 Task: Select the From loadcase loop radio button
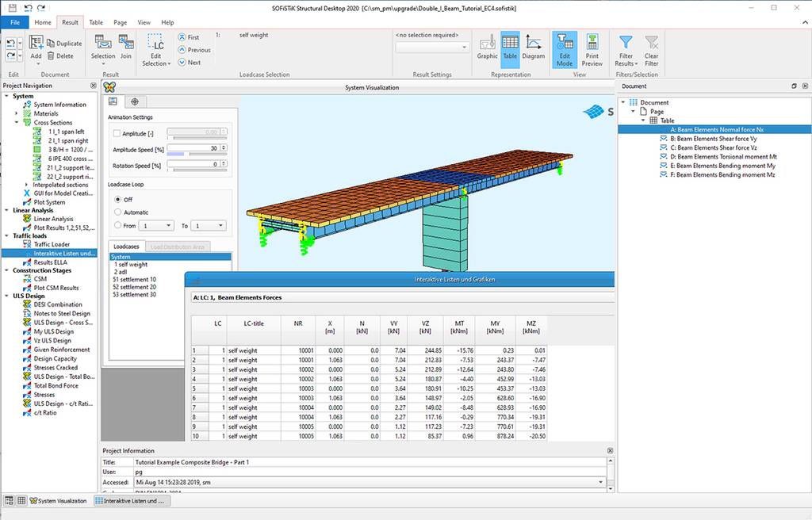pos(117,225)
